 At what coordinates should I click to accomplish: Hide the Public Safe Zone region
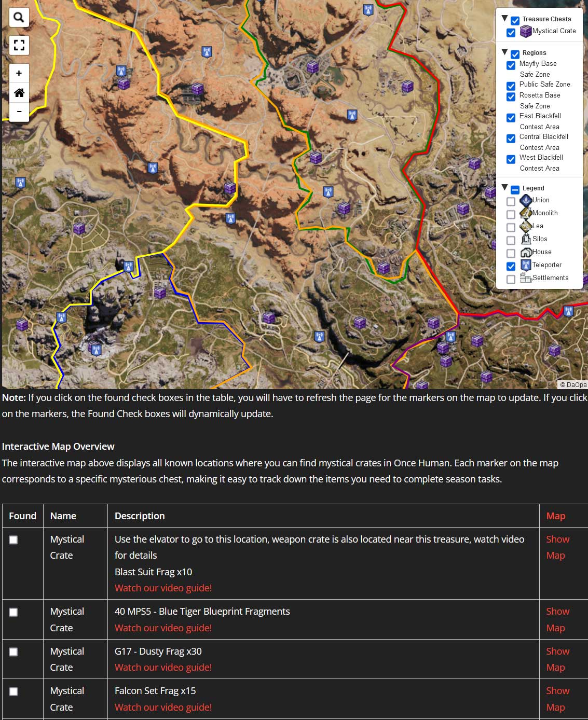[511, 86]
